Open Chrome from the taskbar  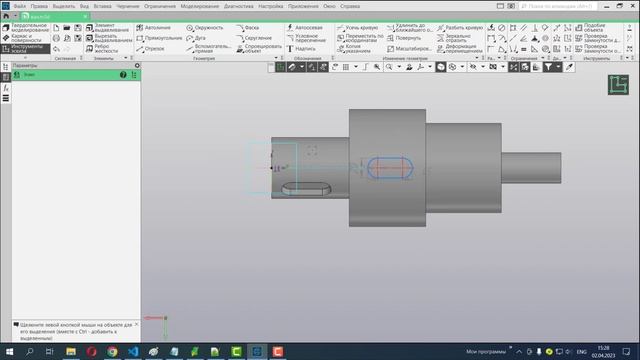[x=112, y=351]
